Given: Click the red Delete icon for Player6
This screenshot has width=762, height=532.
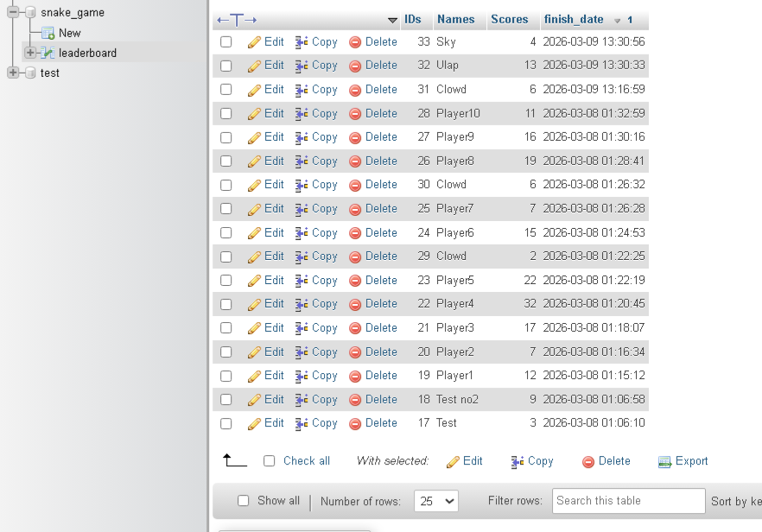Looking at the screenshot, I should click(x=355, y=233).
